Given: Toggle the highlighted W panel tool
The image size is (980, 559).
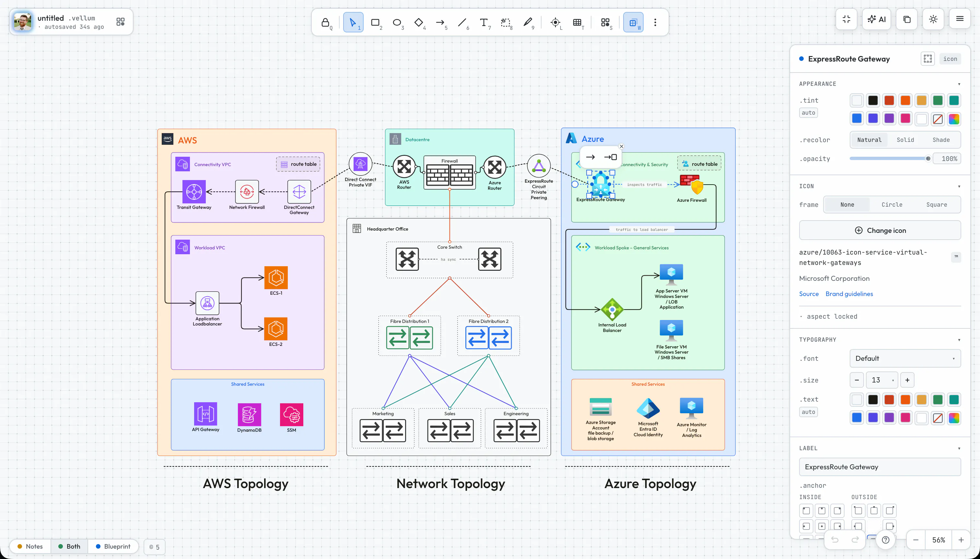Looking at the screenshot, I should 633,22.
